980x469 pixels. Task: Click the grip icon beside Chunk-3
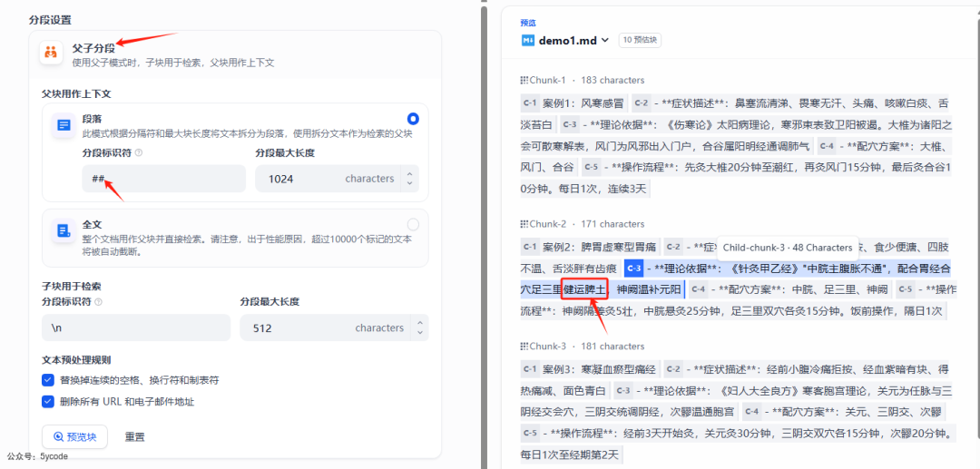[524, 346]
